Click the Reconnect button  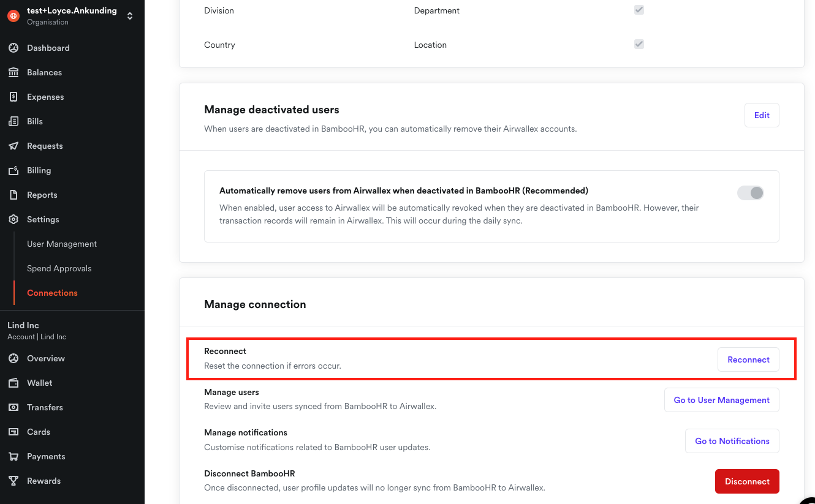pos(748,359)
